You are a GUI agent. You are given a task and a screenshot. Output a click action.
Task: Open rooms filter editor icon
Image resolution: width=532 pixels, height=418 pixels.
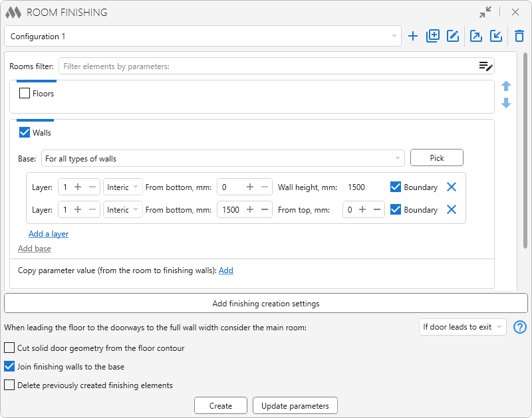click(x=485, y=66)
